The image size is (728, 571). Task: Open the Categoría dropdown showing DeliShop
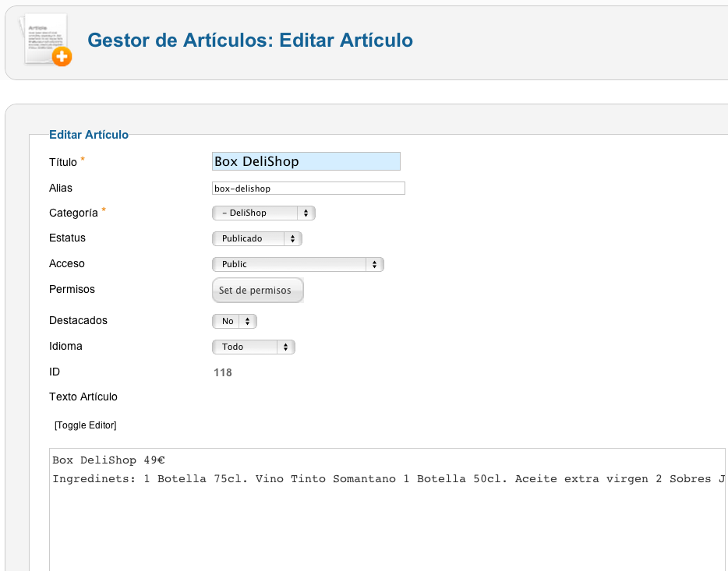(x=263, y=213)
